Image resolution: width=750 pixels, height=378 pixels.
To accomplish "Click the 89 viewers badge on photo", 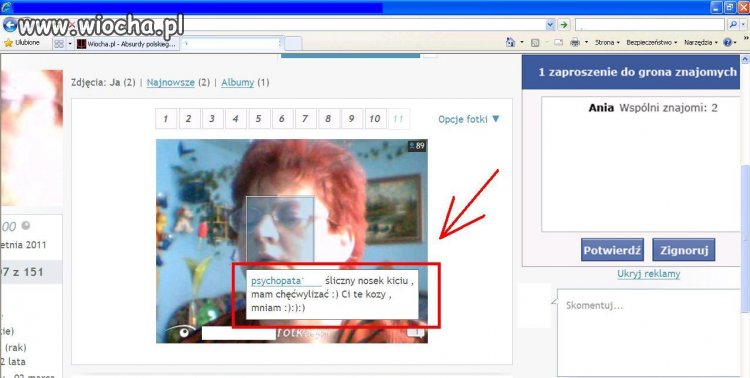I will click(x=417, y=146).
